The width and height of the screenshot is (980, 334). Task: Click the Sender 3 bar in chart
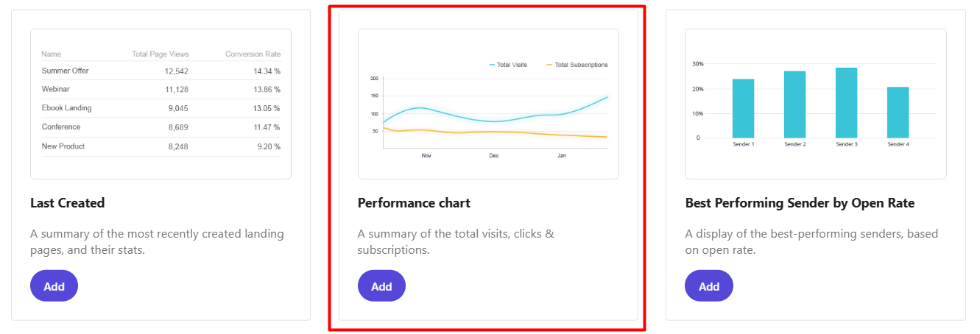click(x=846, y=102)
